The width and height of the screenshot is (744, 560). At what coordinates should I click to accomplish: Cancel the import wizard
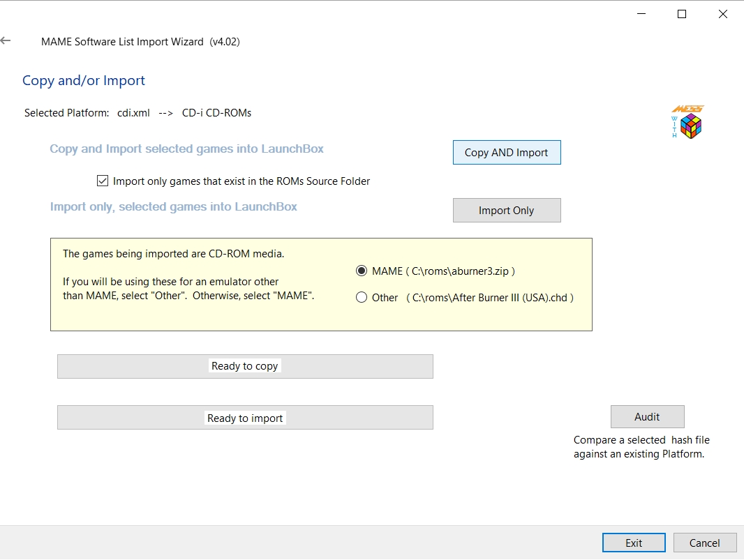tap(705, 543)
